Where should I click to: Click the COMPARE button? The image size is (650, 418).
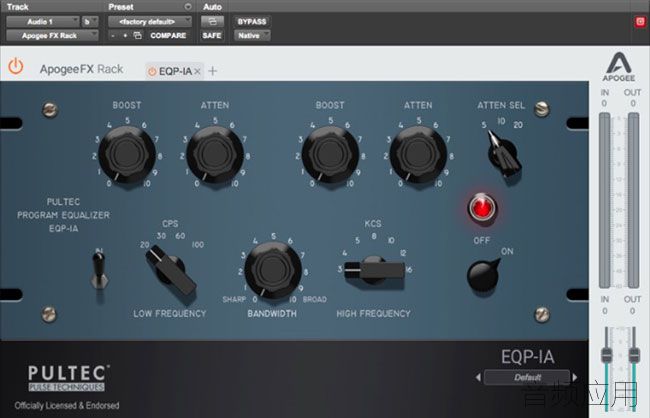[x=168, y=36]
